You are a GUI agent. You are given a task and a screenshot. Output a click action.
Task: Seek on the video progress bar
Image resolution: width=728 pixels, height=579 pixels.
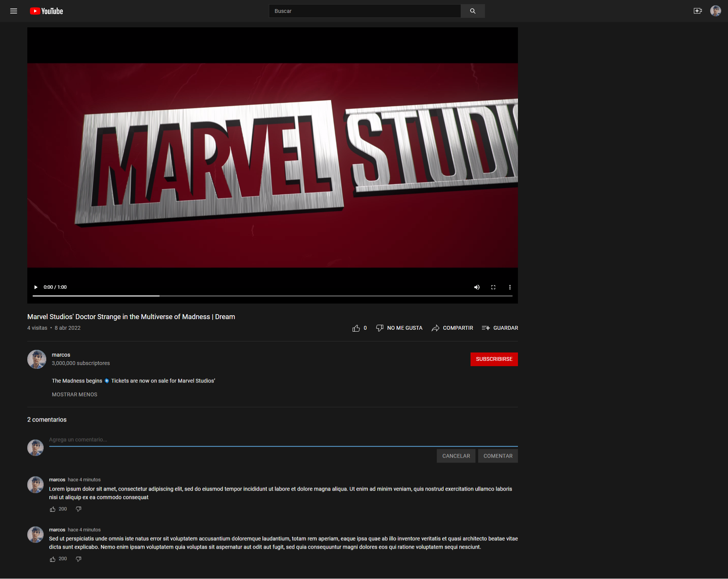pos(273,296)
